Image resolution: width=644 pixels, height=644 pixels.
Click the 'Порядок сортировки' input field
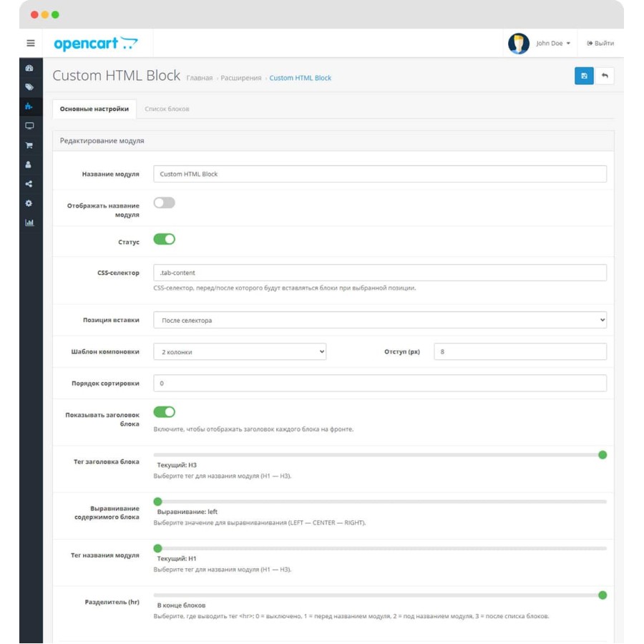click(380, 384)
